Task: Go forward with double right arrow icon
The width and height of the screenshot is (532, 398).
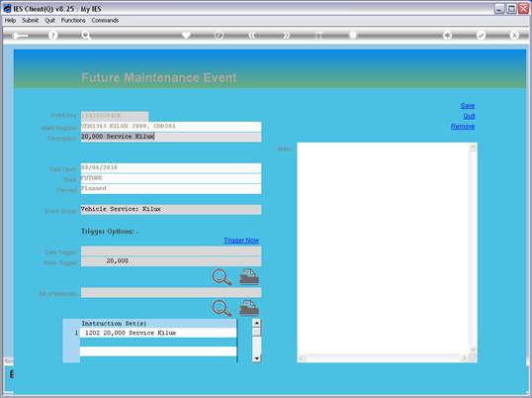Action: coord(287,35)
